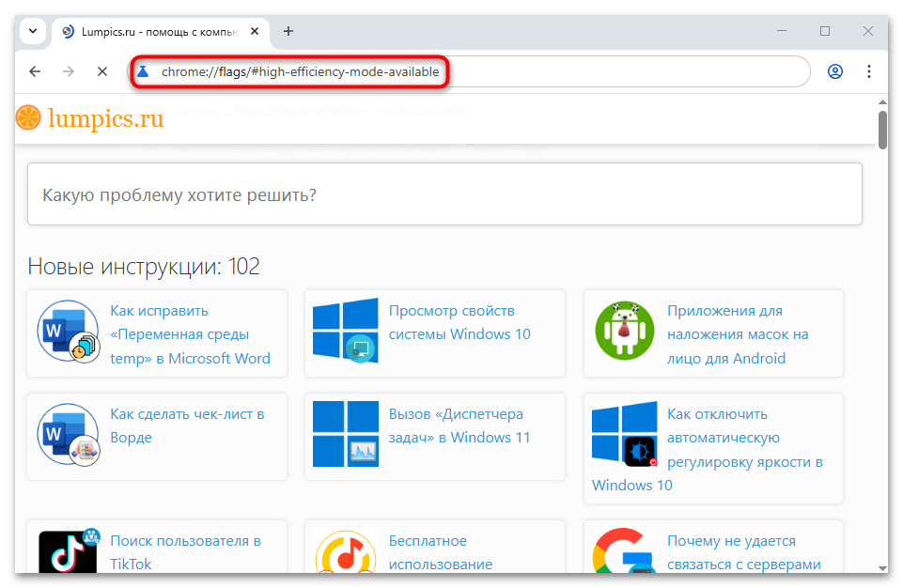Click the browser forward arrow
Image resolution: width=903 pixels, height=588 pixels.
pos(69,71)
